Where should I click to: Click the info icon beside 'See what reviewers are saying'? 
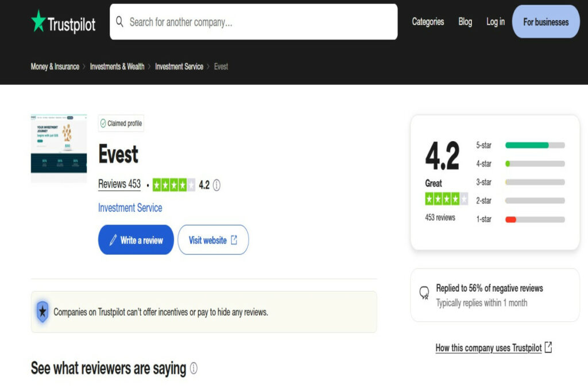click(x=194, y=368)
